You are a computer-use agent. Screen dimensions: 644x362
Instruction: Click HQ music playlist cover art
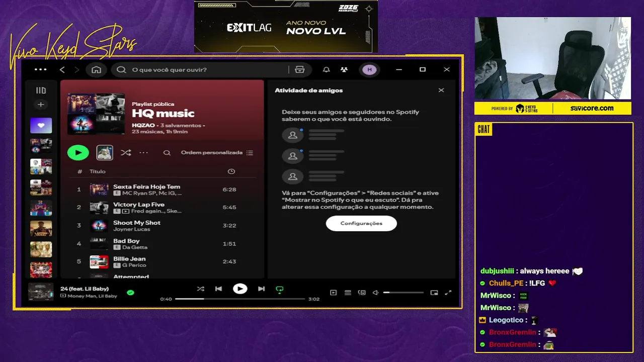tap(96, 114)
